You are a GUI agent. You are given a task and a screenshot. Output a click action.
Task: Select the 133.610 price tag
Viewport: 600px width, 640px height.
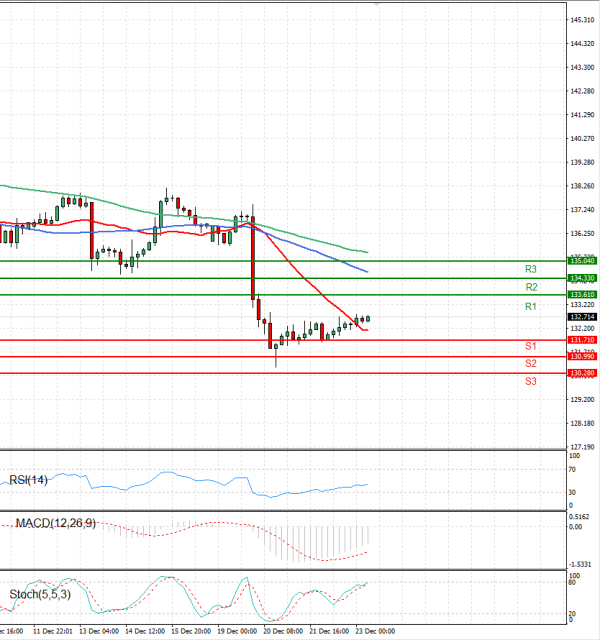(582, 295)
